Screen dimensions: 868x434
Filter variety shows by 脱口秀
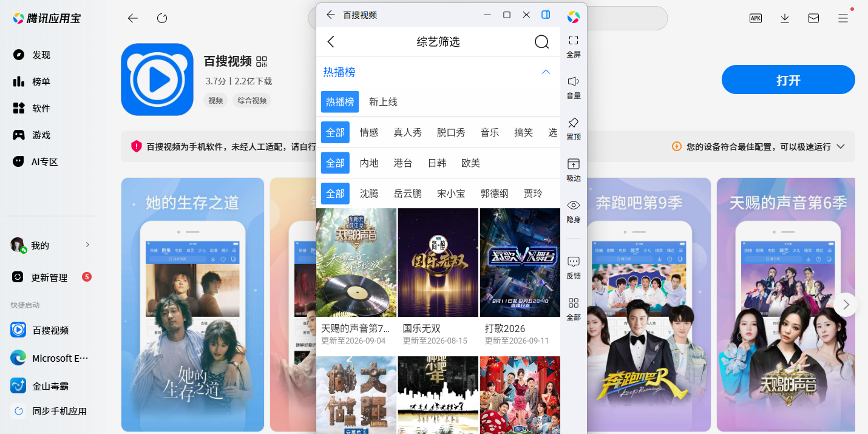pos(451,132)
